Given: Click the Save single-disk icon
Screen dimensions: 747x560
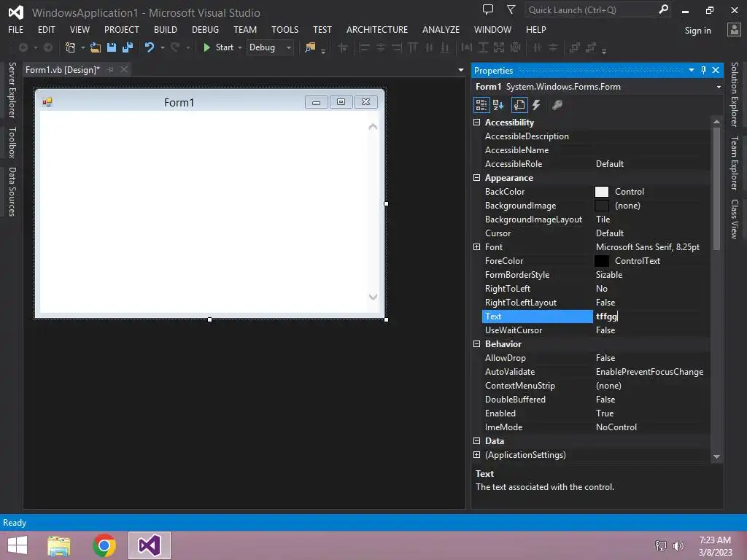Looking at the screenshot, I should pos(112,47).
